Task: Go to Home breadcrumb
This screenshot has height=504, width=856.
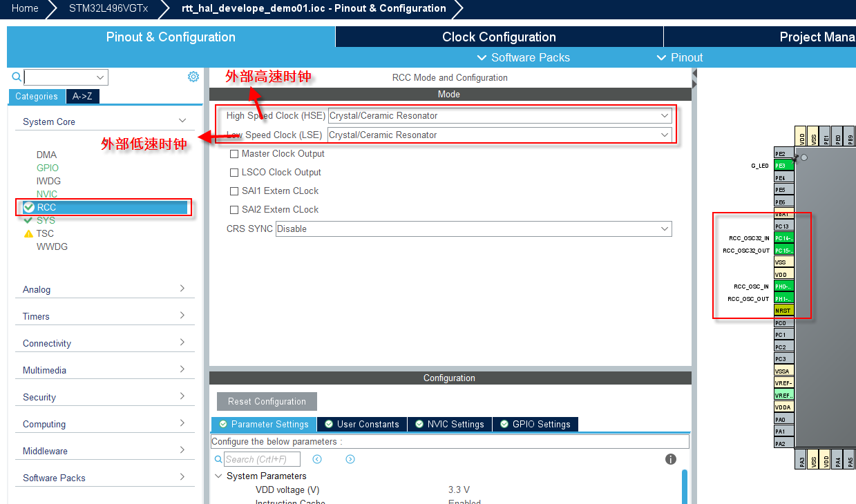Action: tap(26, 8)
